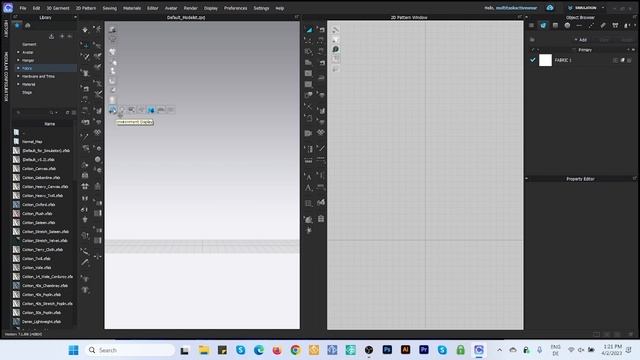The height and width of the screenshot is (360, 640).
Task: Expand the Material folder arrow in Library
Action: click(x=18, y=84)
